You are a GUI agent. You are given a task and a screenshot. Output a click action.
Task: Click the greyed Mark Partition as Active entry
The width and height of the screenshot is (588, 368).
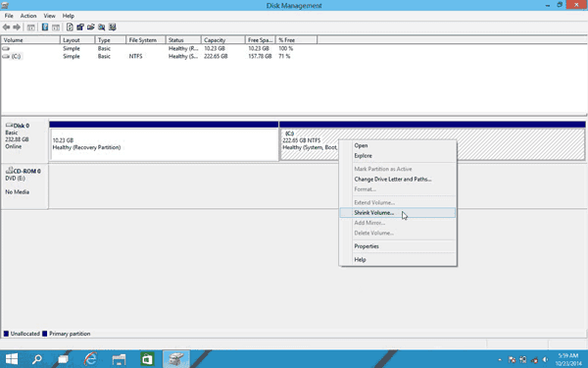point(398,170)
